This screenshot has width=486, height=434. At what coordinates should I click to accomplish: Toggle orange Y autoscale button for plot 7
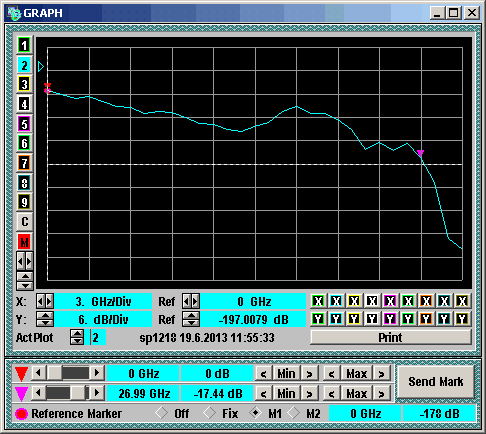point(426,319)
